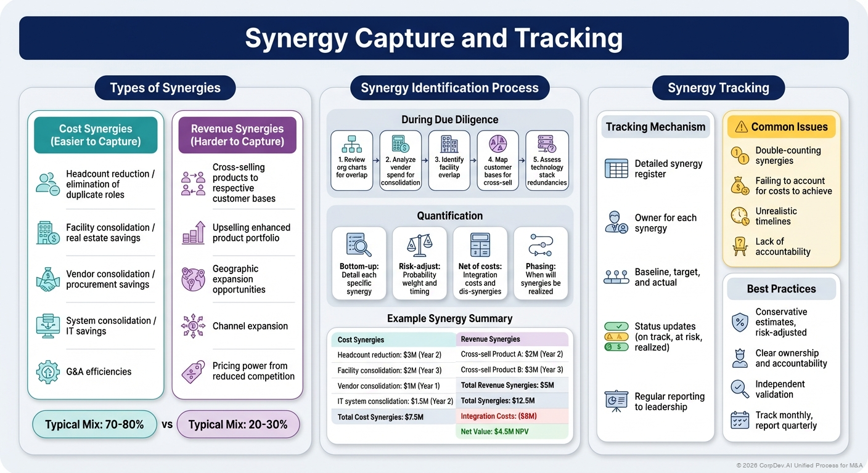Switch to the Synergy Tracking section
This screenshot has width=868, height=473.
coord(718,87)
